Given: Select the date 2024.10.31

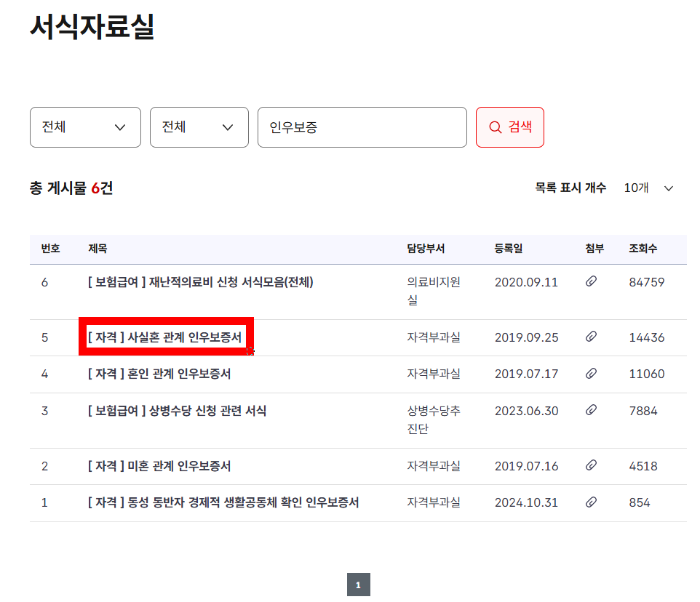Looking at the screenshot, I should 526,503.
